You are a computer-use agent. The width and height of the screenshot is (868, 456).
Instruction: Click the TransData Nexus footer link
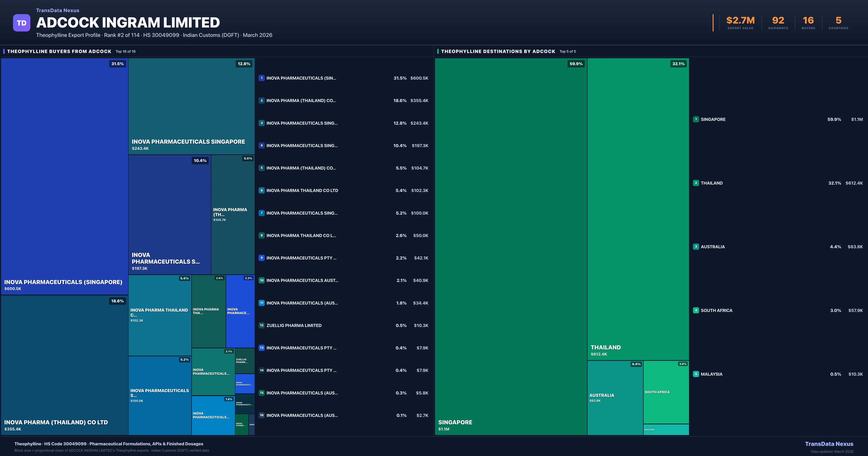point(829,444)
